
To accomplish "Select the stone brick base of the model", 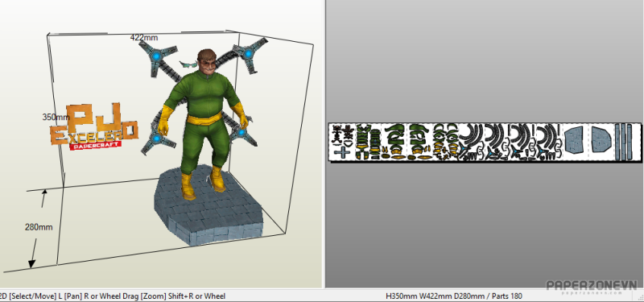I will click(x=208, y=210).
